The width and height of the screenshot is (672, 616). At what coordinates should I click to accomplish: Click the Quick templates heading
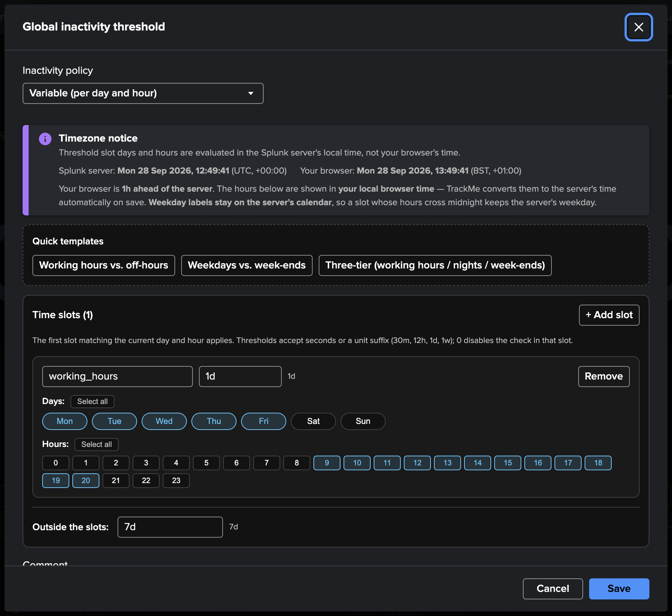[68, 241]
